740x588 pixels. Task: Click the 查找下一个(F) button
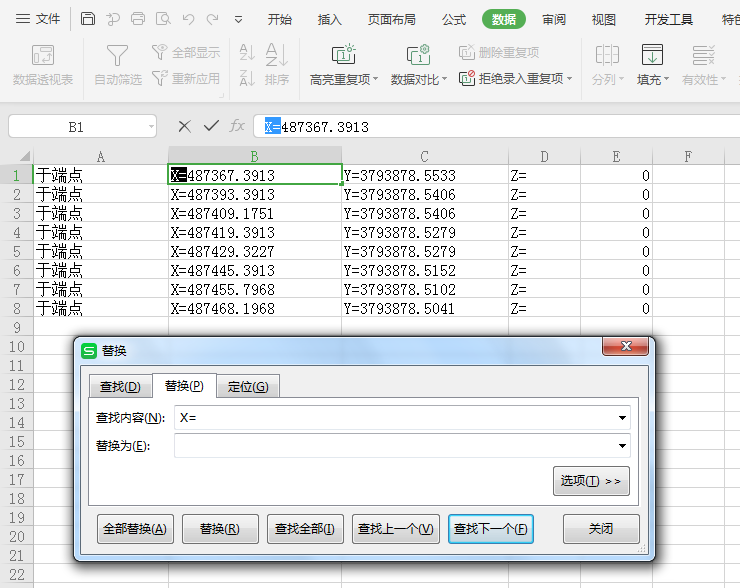(491, 529)
